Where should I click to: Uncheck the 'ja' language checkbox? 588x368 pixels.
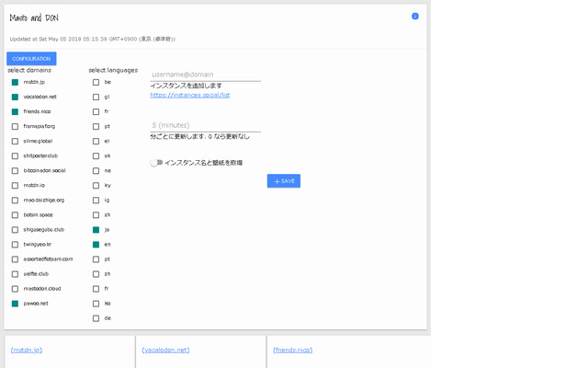click(96, 230)
